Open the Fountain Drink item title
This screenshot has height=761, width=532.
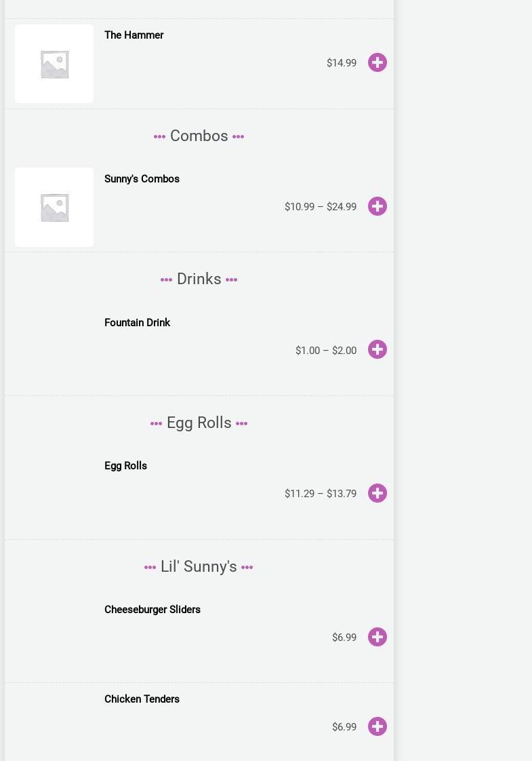pyautogui.click(x=137, y=323)
